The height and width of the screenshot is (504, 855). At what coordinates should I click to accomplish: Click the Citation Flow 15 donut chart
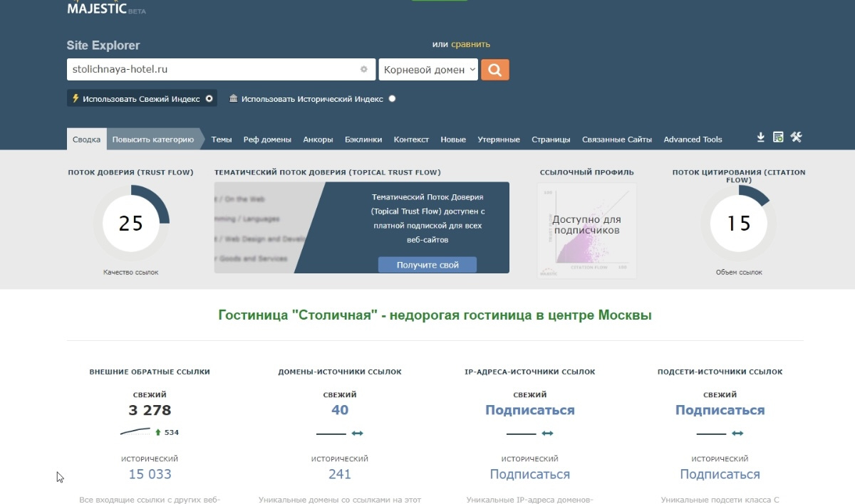click(739, 224)
